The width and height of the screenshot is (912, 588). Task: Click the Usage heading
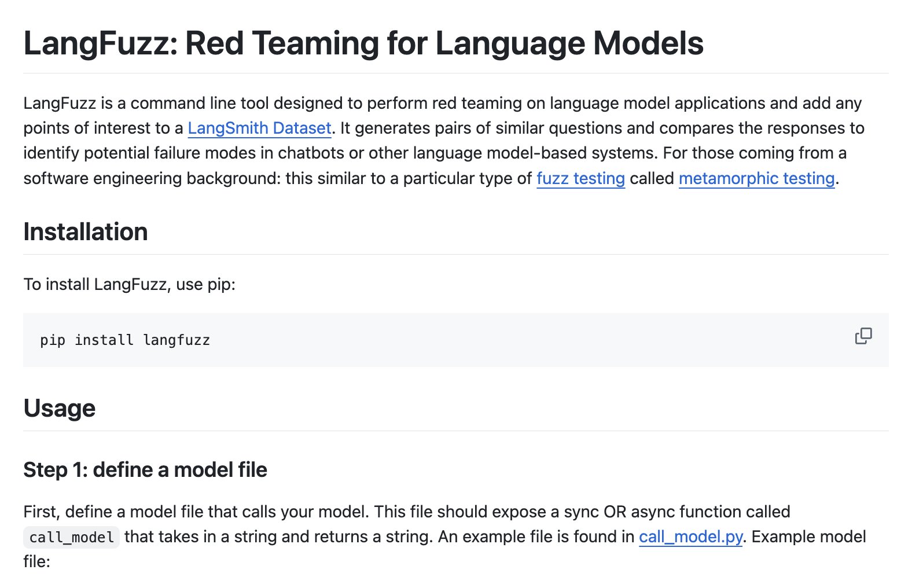59,409
